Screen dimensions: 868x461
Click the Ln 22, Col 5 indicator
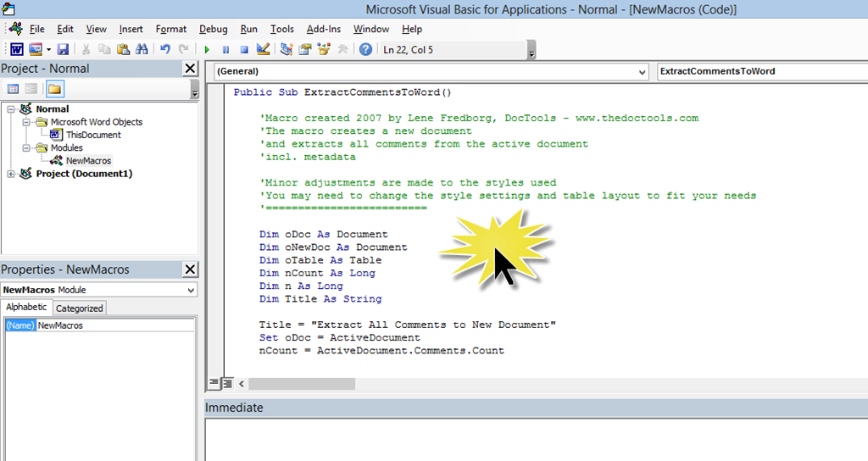pyautogui.click(x=408, y=50)
